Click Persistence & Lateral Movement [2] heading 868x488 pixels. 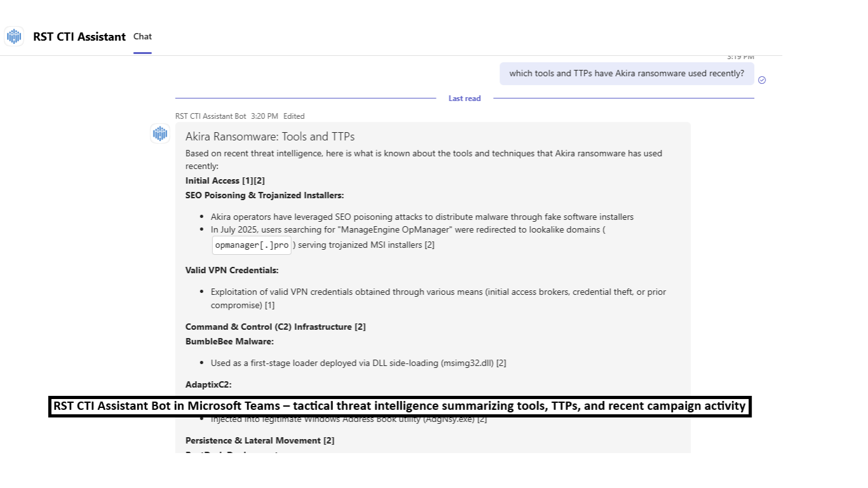260,440
